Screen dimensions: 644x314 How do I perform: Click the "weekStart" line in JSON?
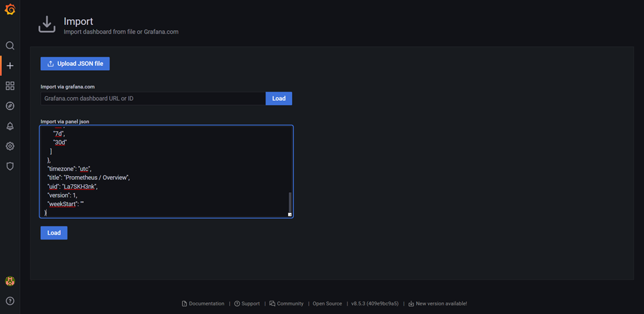click(65, 204)
